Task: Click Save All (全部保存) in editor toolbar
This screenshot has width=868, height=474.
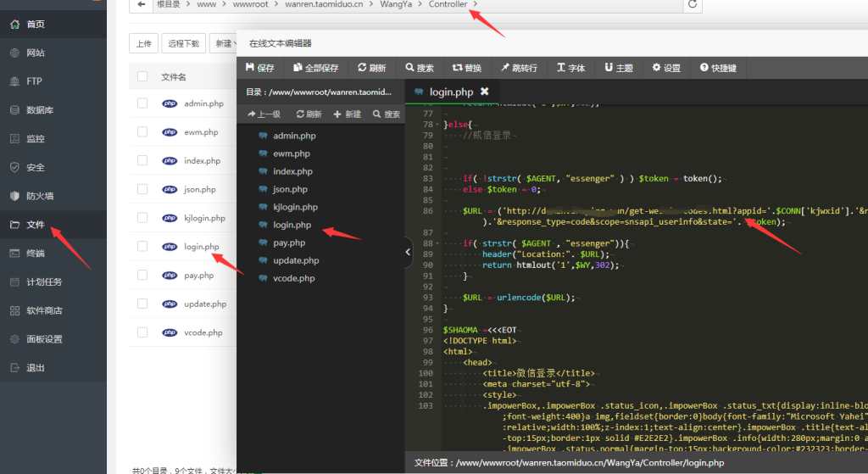Action: click(x=315, y=68)
